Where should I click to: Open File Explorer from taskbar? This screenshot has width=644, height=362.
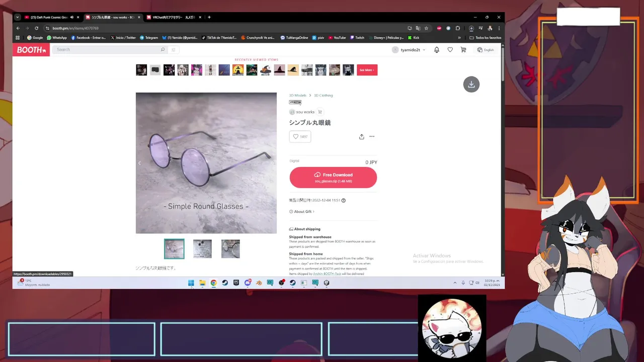click(x=202, y=283)
